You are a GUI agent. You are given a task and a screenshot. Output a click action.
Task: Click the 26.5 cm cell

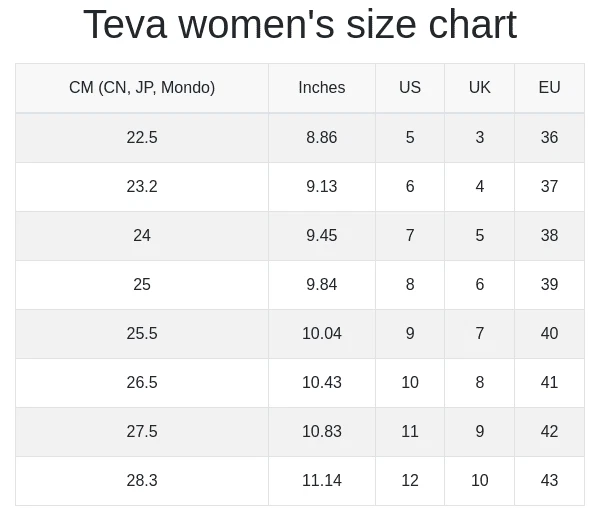coord(142,383)
